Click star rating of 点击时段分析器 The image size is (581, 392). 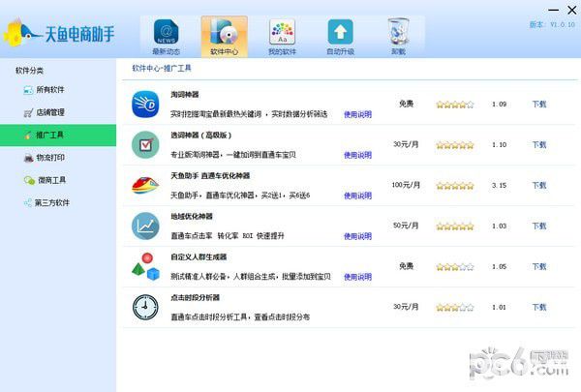pos(455,308)
